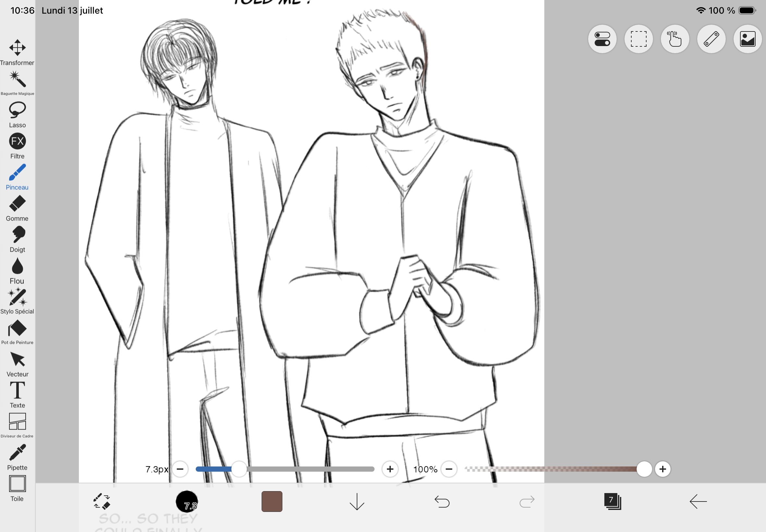The height and width of the screenshot is (532, 766).
Task: Choose the Stylo Spécial tool
Action: (x=17, y=301)
